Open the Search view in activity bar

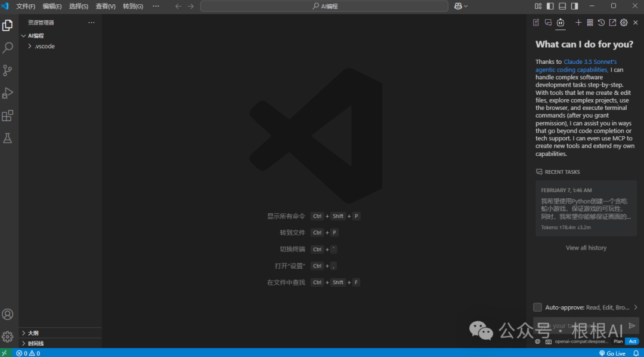coord(7,48)
